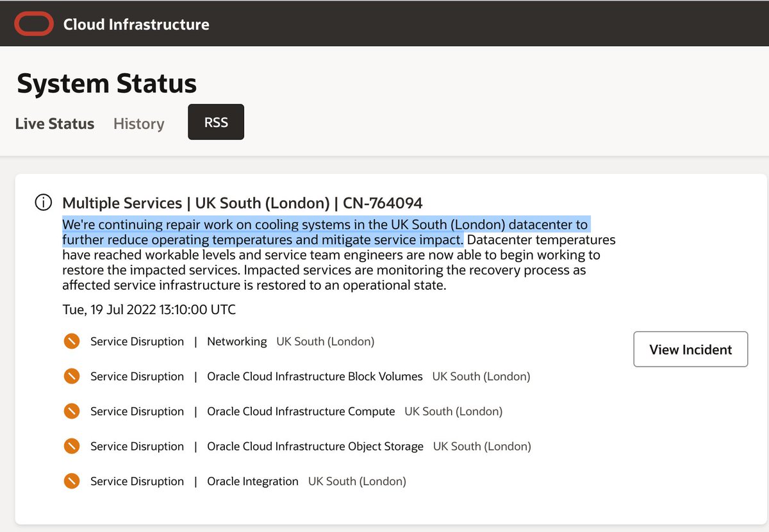Click Oracle Cloud Infrastructure Compute text
Image resolution: width=769 pixels, height=532 pixels.
(x=301, y=411)
